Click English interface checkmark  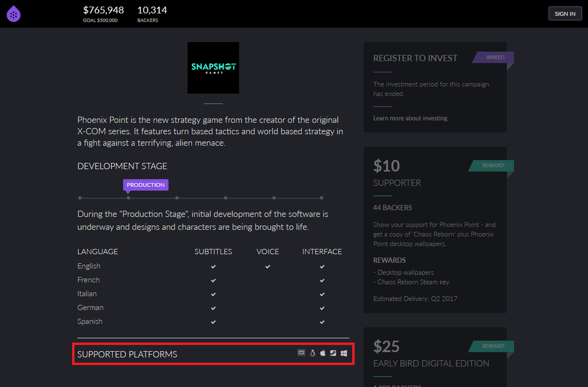322,267
